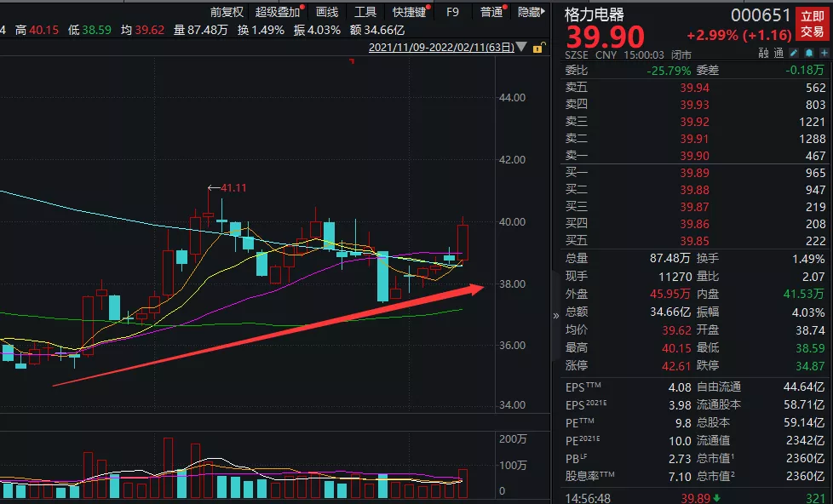Click the 14:56:48 trade tick row

coord(695,498)
